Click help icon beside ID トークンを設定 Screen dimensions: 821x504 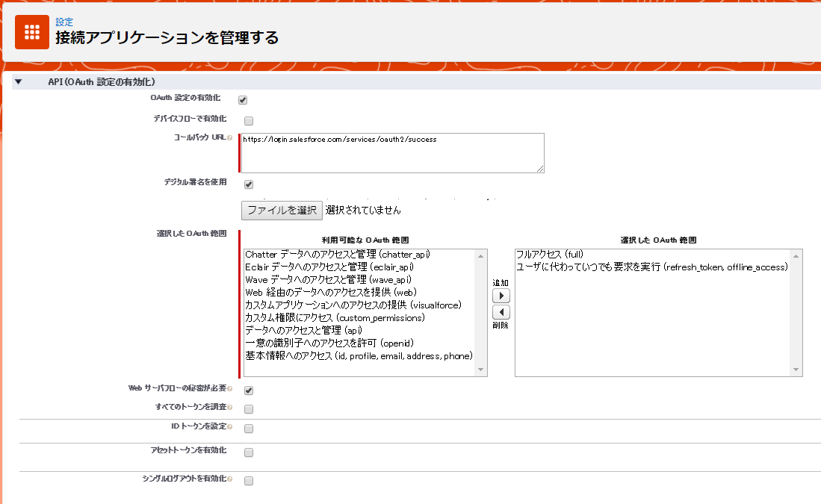[x=230, y=427]
